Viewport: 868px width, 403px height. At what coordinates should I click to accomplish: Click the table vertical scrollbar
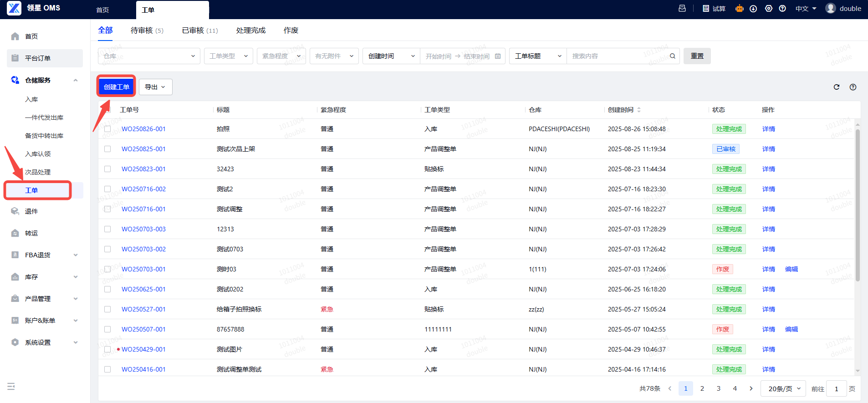pyautogui.click(x=858, y=205)
